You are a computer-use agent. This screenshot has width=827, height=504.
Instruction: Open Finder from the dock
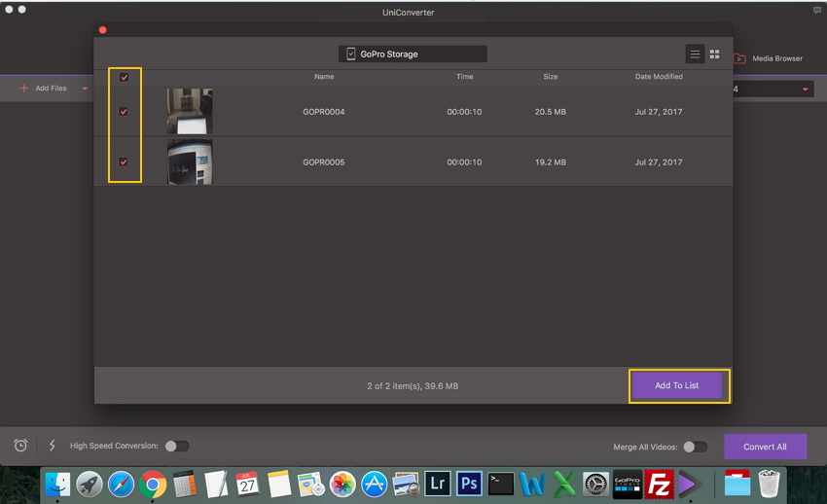click(x=57, y=484)
